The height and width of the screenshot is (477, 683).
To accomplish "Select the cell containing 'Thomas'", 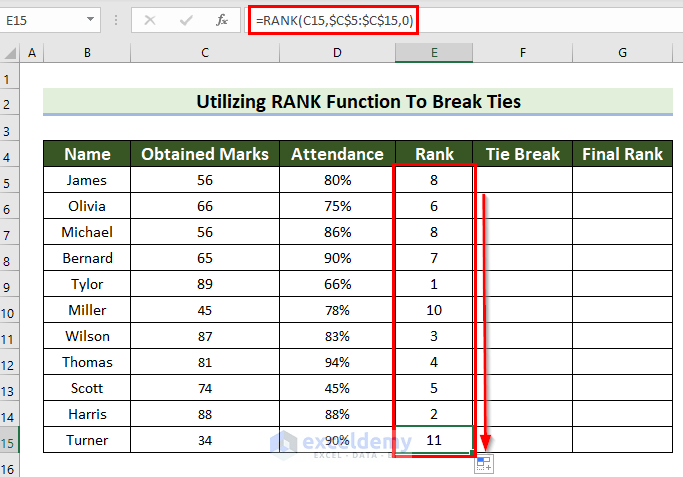I will [x=87, y=362].
